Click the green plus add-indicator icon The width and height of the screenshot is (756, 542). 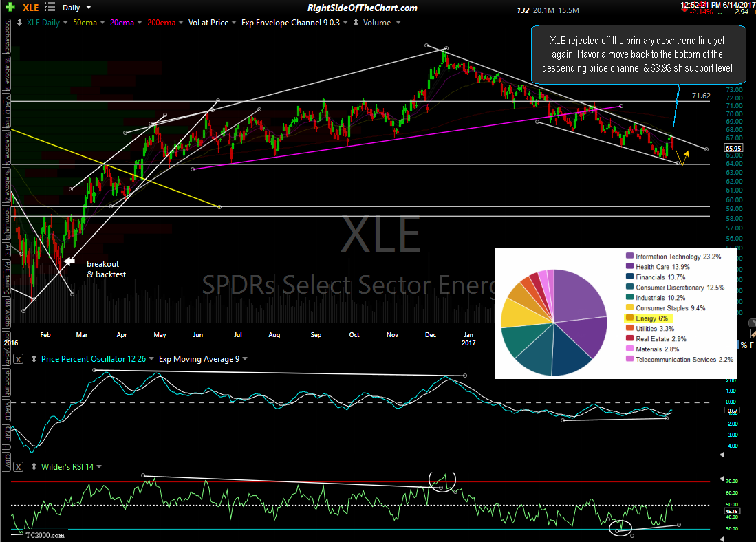6,8
